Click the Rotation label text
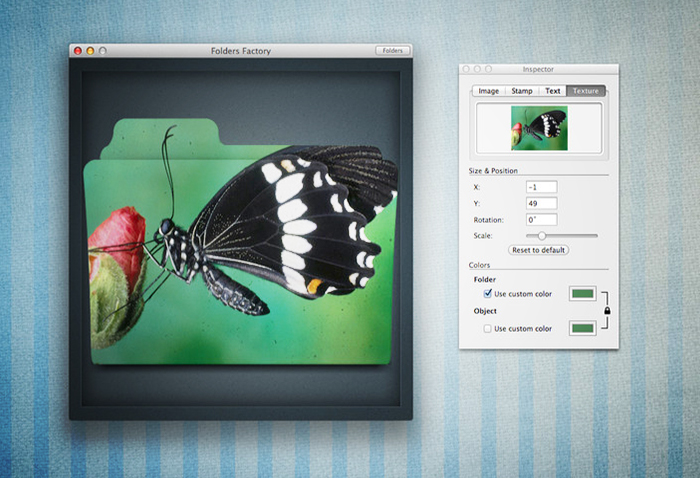 (488, 220)
